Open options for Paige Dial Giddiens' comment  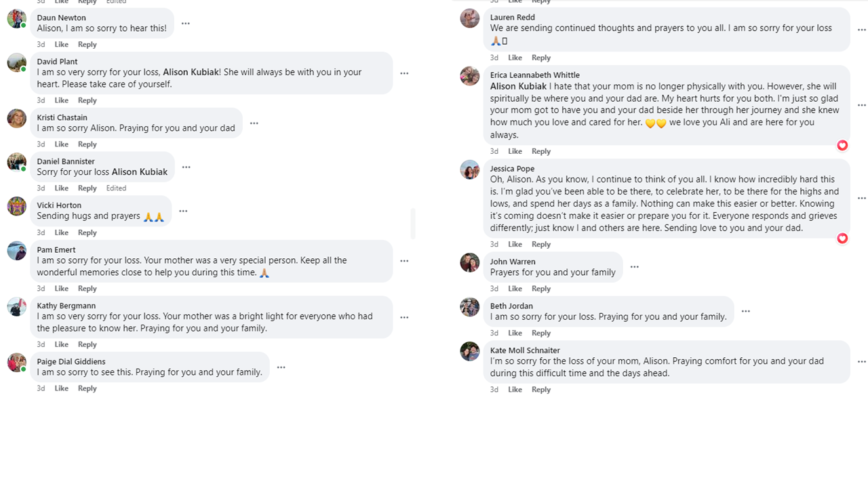tap(281, 367)
